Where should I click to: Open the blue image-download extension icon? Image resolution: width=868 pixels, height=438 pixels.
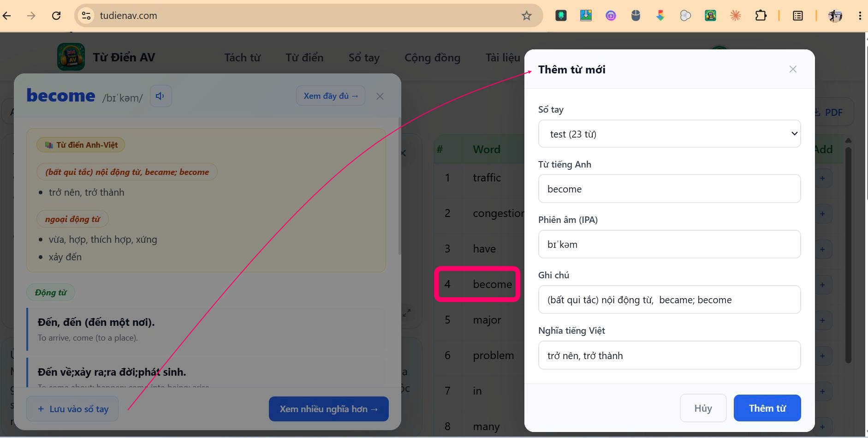coord(586,16)
